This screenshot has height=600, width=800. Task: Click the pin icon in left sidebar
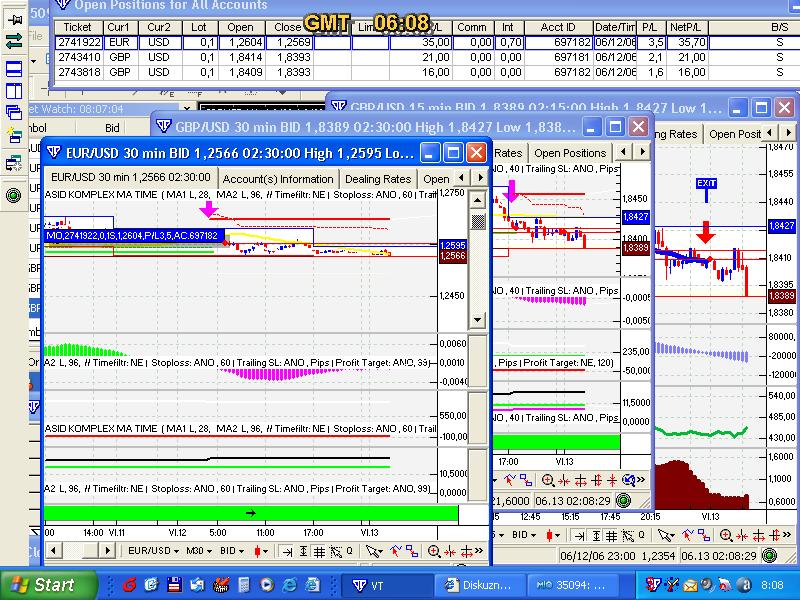coord(14,18)
